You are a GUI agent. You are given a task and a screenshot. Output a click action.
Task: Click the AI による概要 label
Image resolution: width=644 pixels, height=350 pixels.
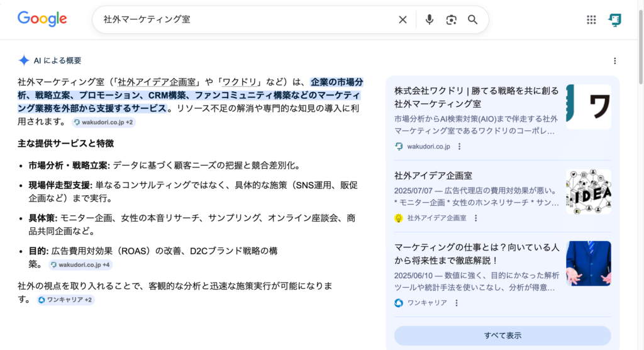57,60
